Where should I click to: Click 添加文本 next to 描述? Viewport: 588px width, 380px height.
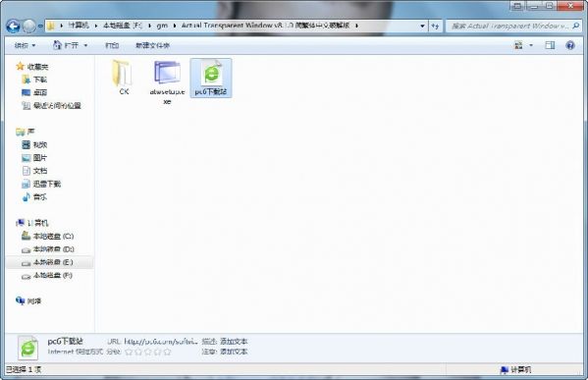coord(234,342)
